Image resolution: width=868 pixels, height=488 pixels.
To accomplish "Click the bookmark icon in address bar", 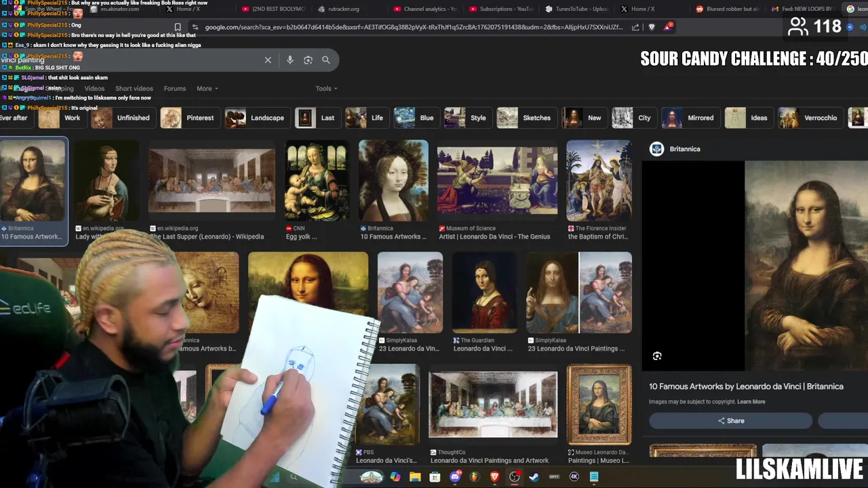I will click(x=178, y=27).
